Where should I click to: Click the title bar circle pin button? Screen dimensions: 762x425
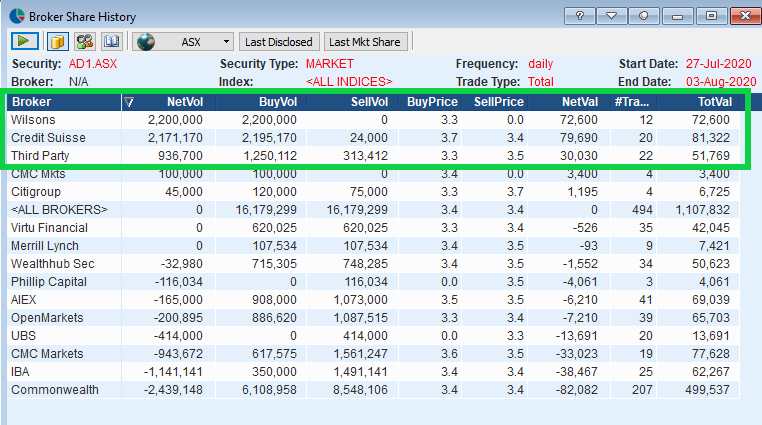643,16
